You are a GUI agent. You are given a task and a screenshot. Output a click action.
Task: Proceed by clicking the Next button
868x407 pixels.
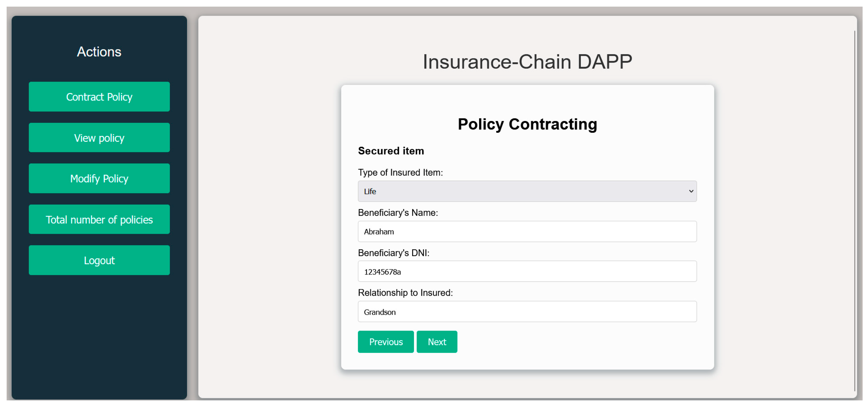click(437, 342)
